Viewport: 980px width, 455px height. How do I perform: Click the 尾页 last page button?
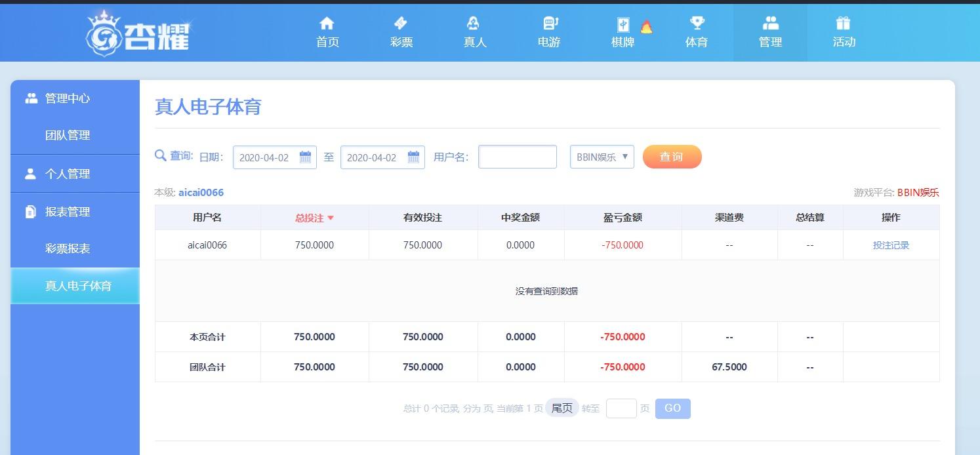point(562,408)
